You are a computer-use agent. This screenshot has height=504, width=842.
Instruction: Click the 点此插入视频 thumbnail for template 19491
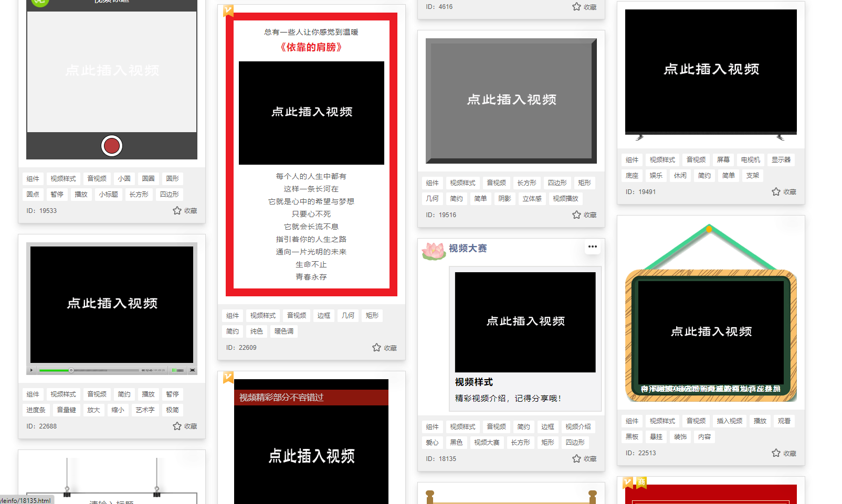(x=711, y=69)
